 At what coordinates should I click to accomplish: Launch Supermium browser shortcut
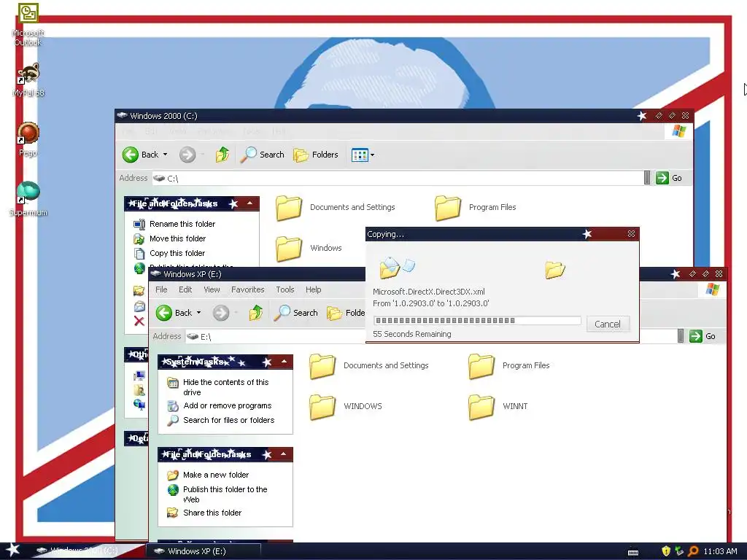pos(28,199)
